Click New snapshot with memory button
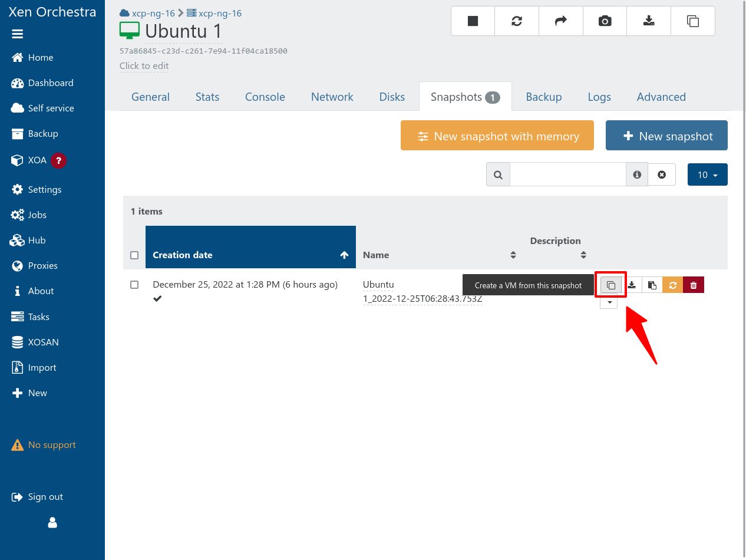This screenshot has width=746, height=560. click(498, 136)
